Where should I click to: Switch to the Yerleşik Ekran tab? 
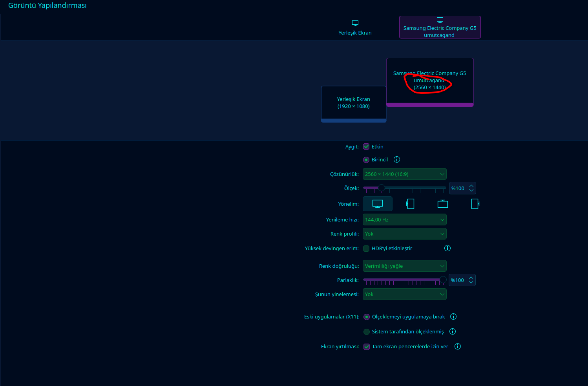click(x=355, y=27)
